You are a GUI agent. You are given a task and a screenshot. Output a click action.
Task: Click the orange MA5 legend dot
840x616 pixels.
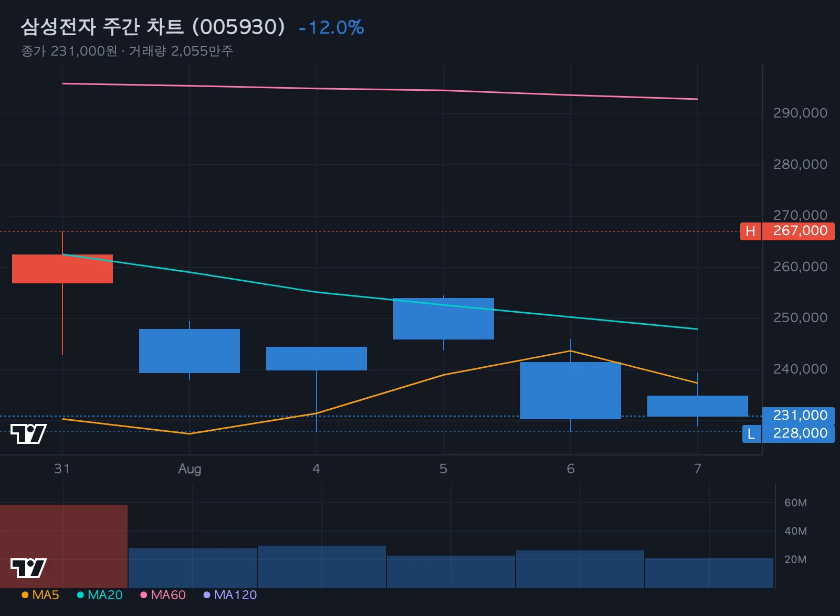tap(25, 595)
